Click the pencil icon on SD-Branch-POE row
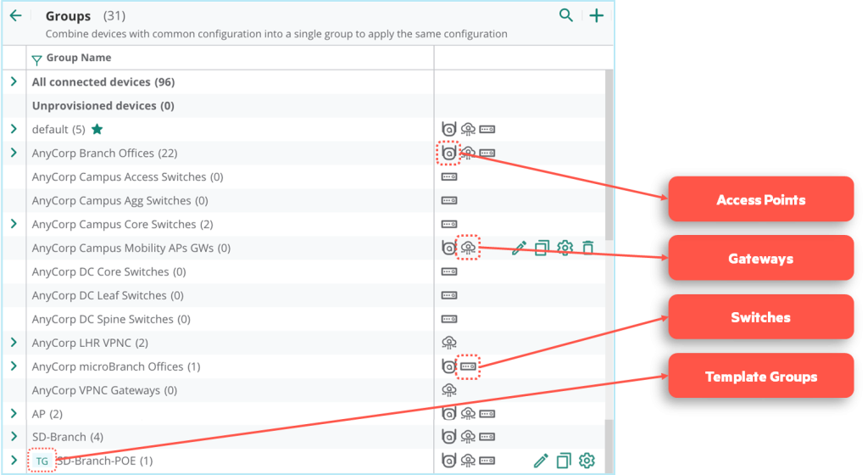868x475 pixels. [541, 461]
